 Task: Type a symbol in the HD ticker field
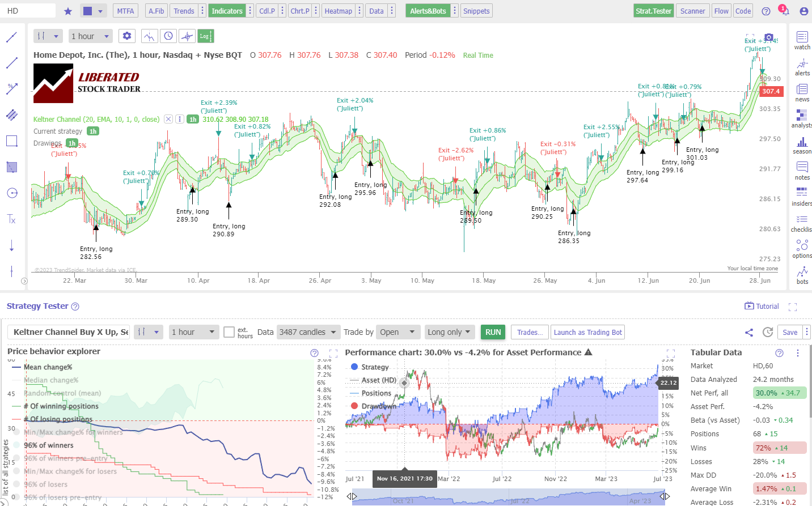28,10
